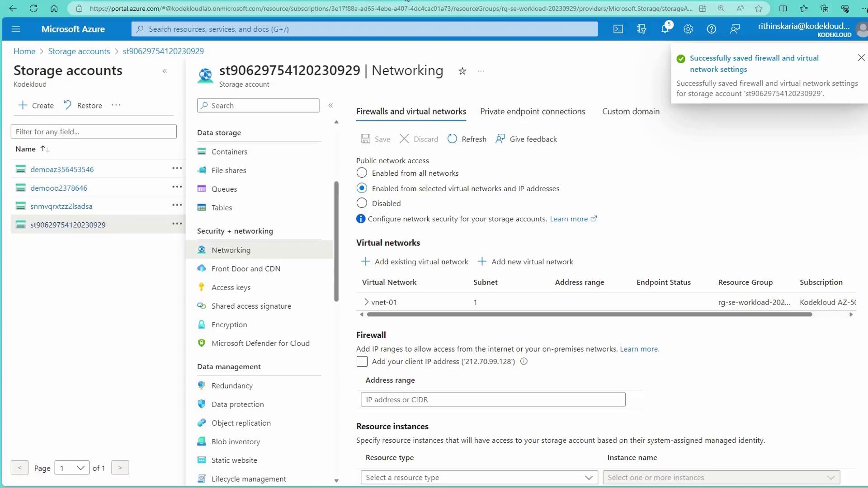
Task: Open the Select a resource type dropdown
Action: click(x=479, y=478)
